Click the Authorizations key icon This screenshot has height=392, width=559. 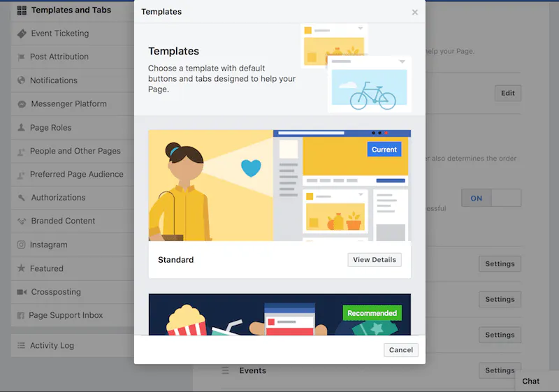click(x=22, y=198)
